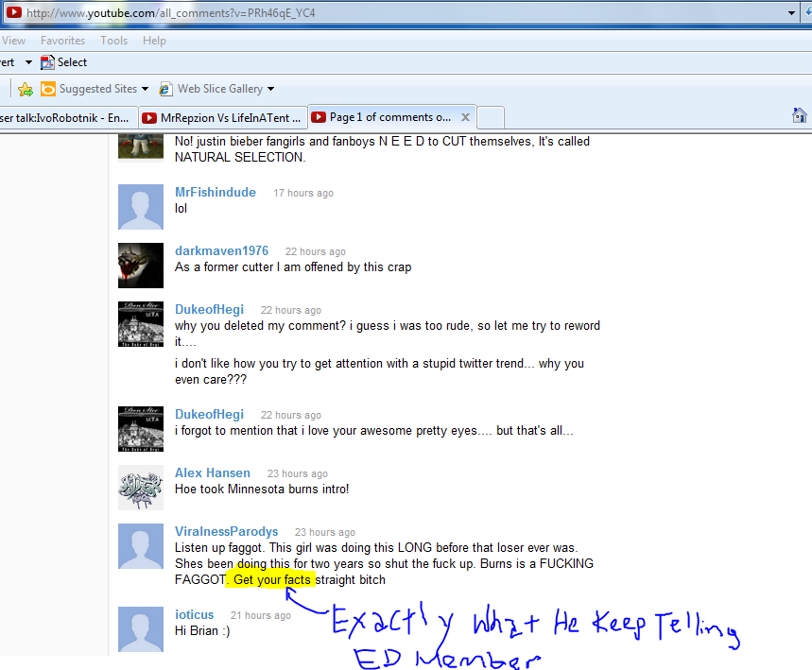Open the blank new tab button
The width and height of the screenshot is (812, 670).
click(491, 118)
